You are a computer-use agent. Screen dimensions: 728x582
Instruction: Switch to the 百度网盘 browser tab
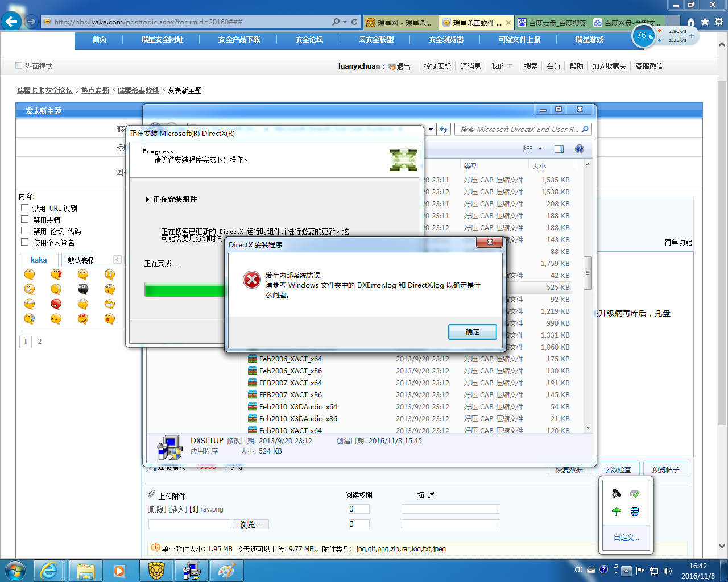tap(627, 23)
